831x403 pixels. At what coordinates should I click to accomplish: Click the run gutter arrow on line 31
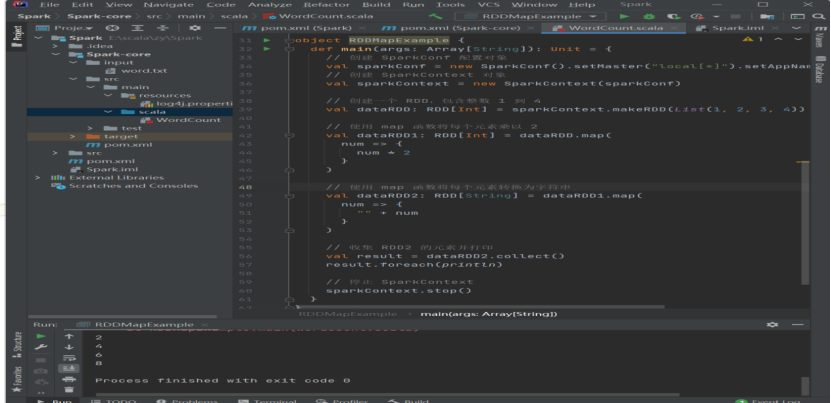(x=267, y=40)
